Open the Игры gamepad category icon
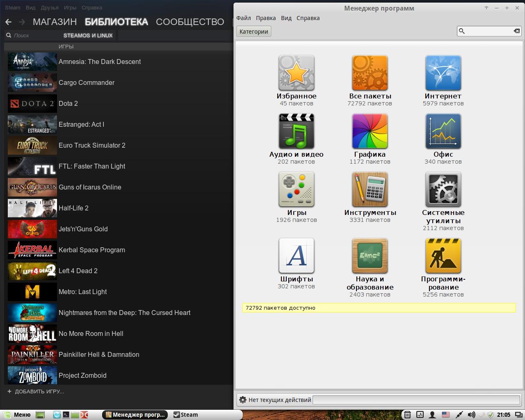Image resolution: width=525 pixels, height=420 pixels. coord(297,189)
